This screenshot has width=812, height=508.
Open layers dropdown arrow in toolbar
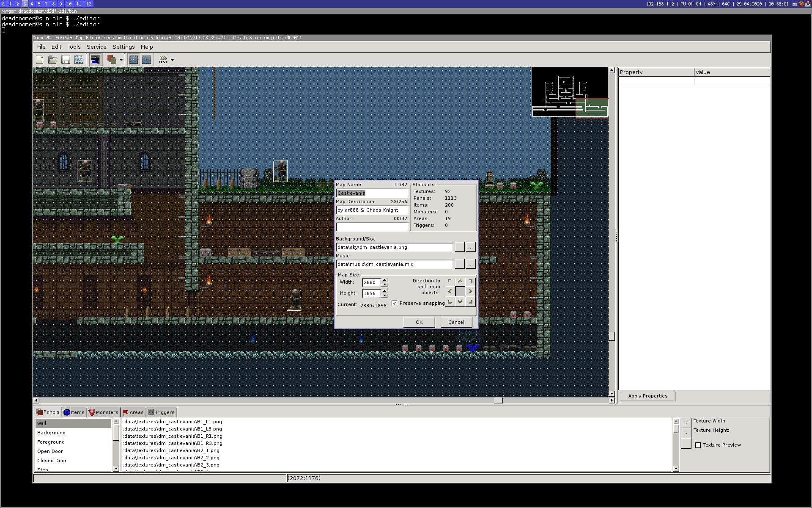click(121, 60)
